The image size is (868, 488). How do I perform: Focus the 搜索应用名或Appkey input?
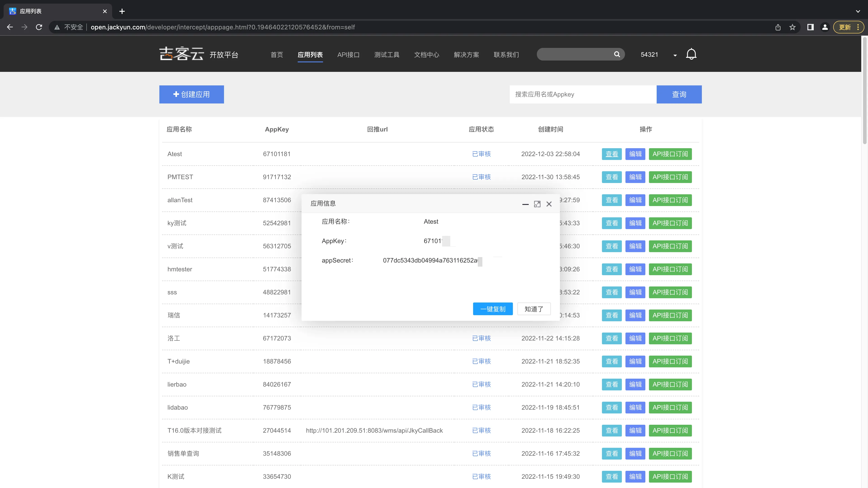tap(583, 94)
